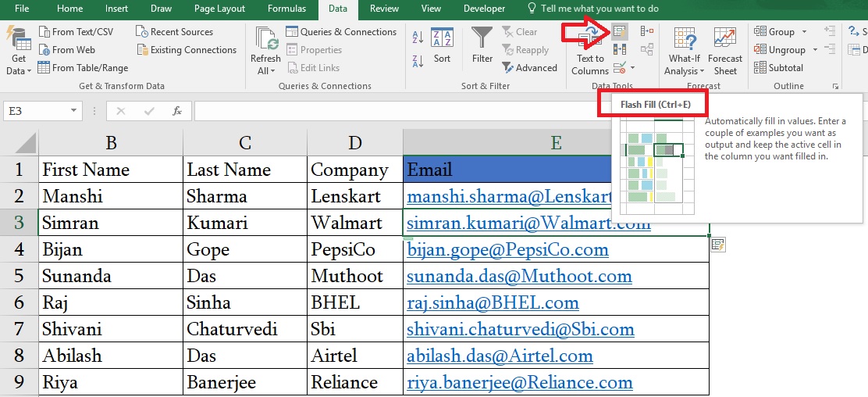This screenshot has width=868, height=397.
Task: Open the Outline dialog launcher
Action: tap(835, 87)
